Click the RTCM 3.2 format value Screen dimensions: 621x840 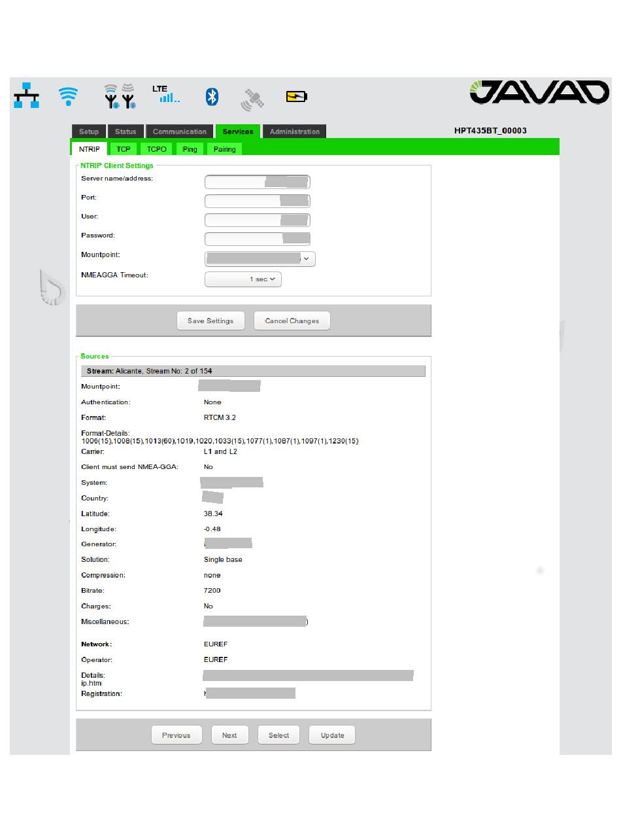click(220, 417)
